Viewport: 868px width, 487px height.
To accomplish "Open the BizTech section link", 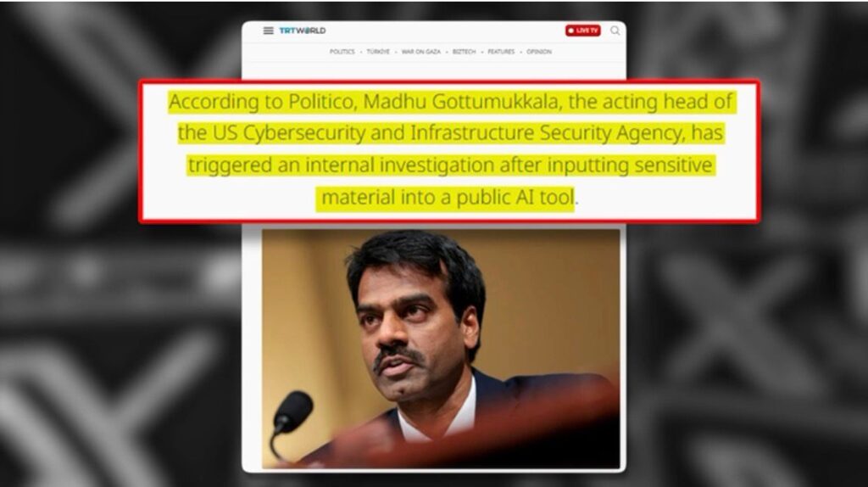I will click(x=464, y=52).
